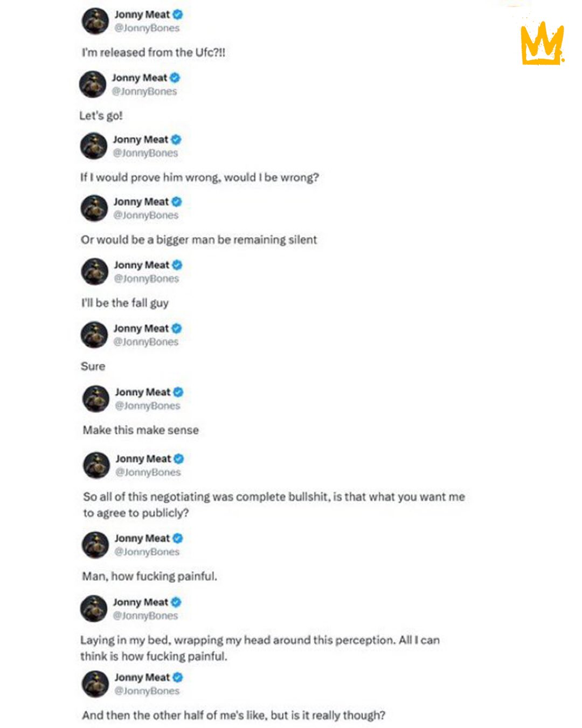Screen dimensions: 582x728
Task: Open avatar above "Laying in my bed" tweet
Action: point(94,609)
